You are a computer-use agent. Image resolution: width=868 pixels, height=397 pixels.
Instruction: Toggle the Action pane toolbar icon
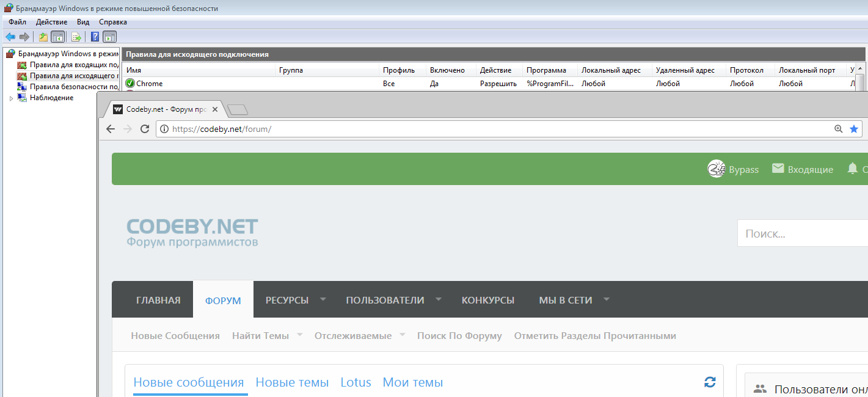(109, 37)
